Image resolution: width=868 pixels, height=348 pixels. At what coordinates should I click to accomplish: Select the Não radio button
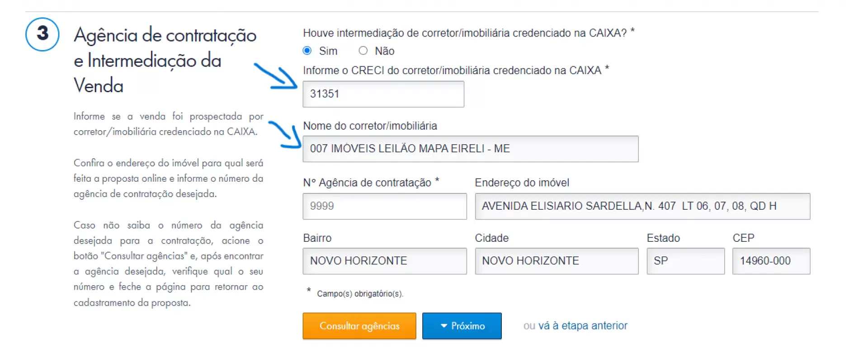pyautogui.click(x=363, y=51)
